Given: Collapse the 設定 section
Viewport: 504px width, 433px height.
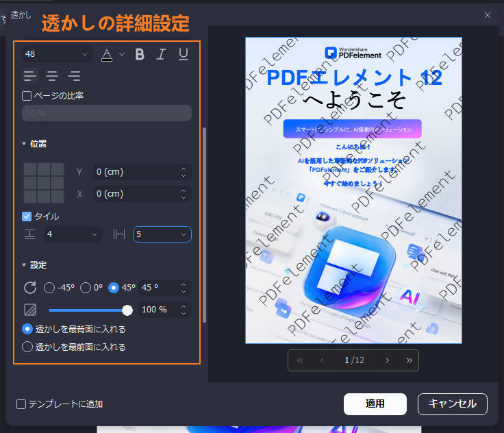Looking at the screenshot, I should (x=24, y=265).
